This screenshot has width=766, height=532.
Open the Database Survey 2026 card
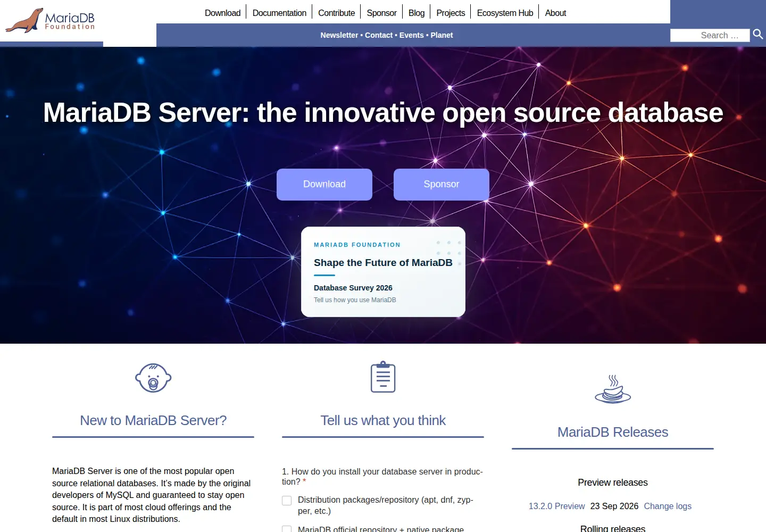tap(383, 272)
